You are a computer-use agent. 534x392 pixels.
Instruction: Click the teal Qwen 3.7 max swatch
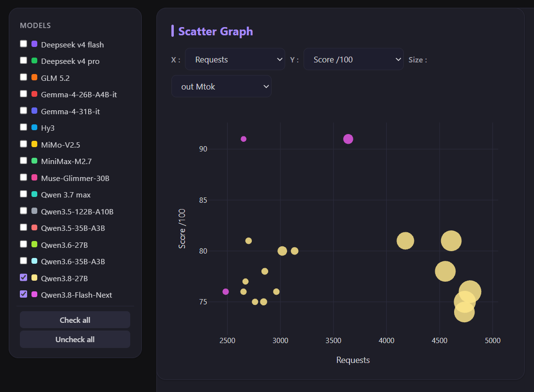point(34,194)
